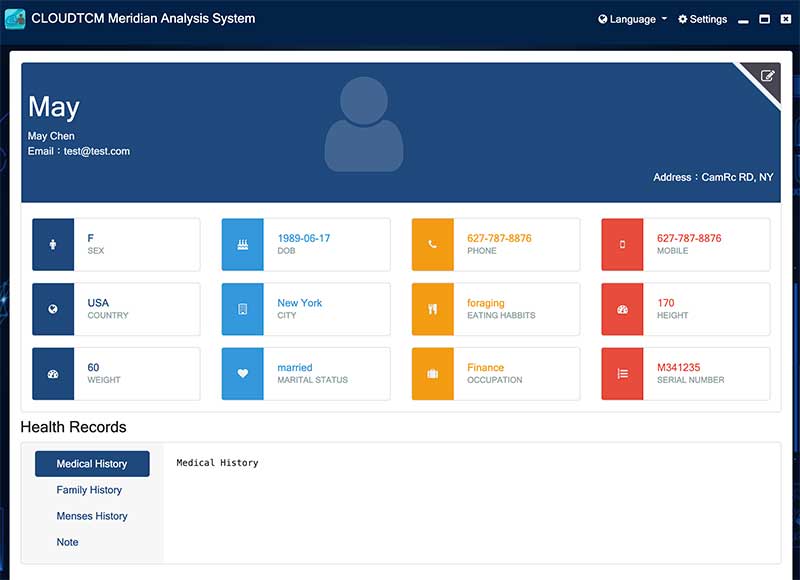Open the Settings menu
The height and width of the screenshot is (580, 800).
point(702,19)
